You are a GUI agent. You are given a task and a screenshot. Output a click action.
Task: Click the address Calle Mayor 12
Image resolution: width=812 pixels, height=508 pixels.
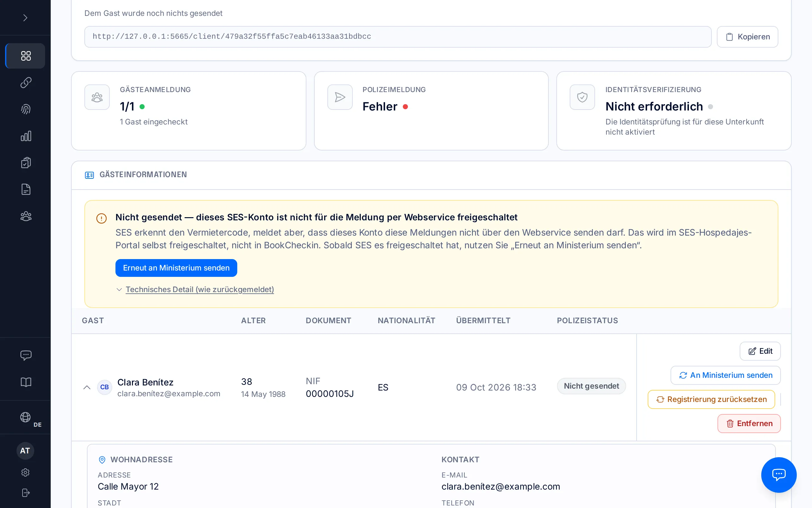(x=128, y=487)
